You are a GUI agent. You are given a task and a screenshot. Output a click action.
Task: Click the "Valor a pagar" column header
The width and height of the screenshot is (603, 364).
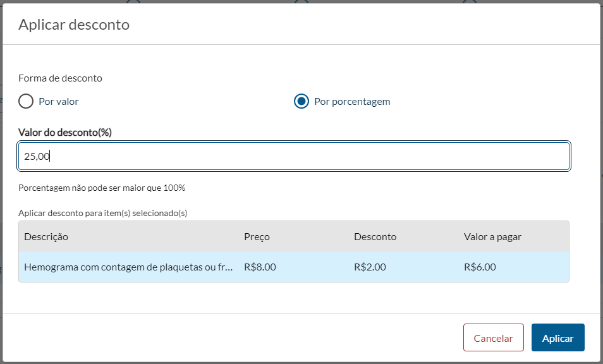[x=492, y=236]
